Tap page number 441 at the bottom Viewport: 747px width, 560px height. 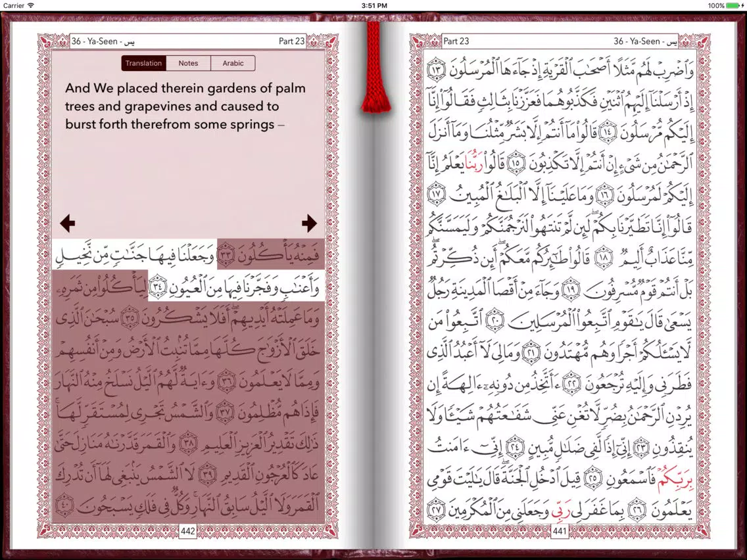pyautogui.click(x=560, y=531)
